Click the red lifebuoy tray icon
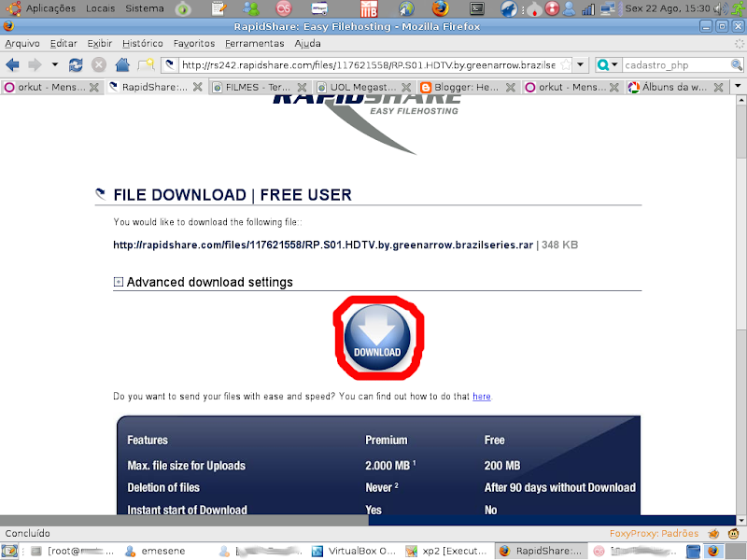 [552, 8]
